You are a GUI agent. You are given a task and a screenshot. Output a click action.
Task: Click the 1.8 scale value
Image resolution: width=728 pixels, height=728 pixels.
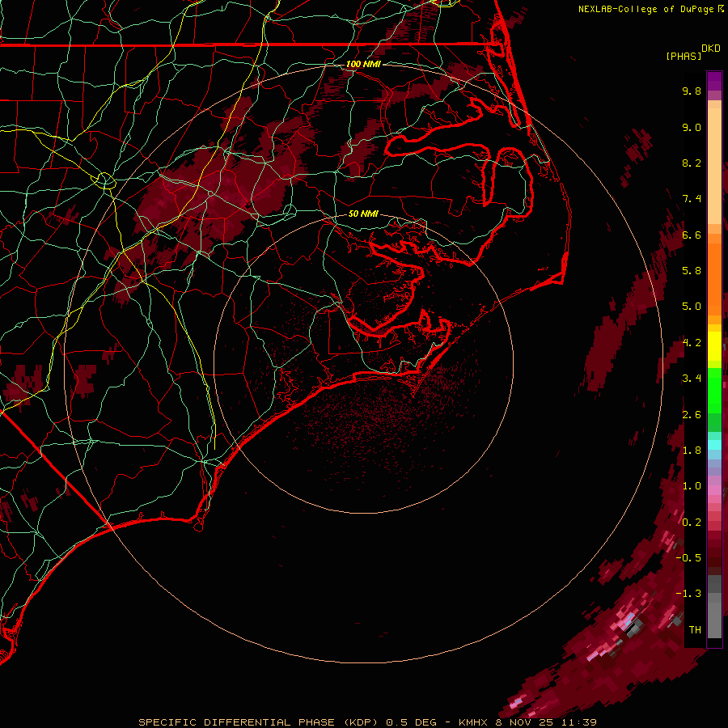(692, 451)
